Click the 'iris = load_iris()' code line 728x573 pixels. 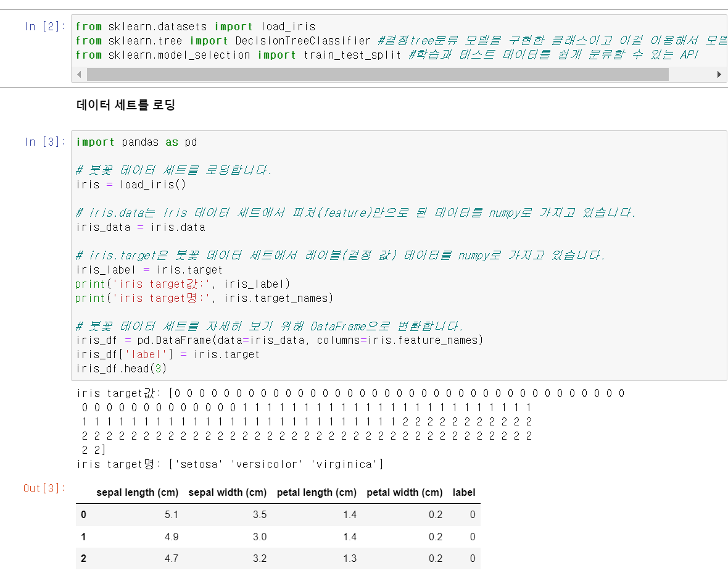point(131,185)
